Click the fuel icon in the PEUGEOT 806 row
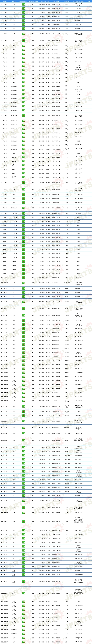 (23, 626)
